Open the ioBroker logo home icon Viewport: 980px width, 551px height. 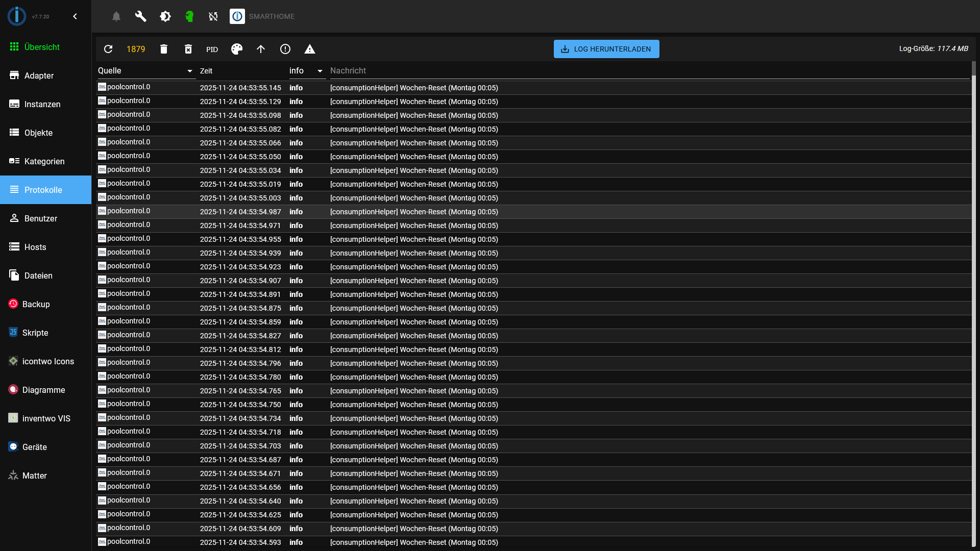tap(237, 16)
